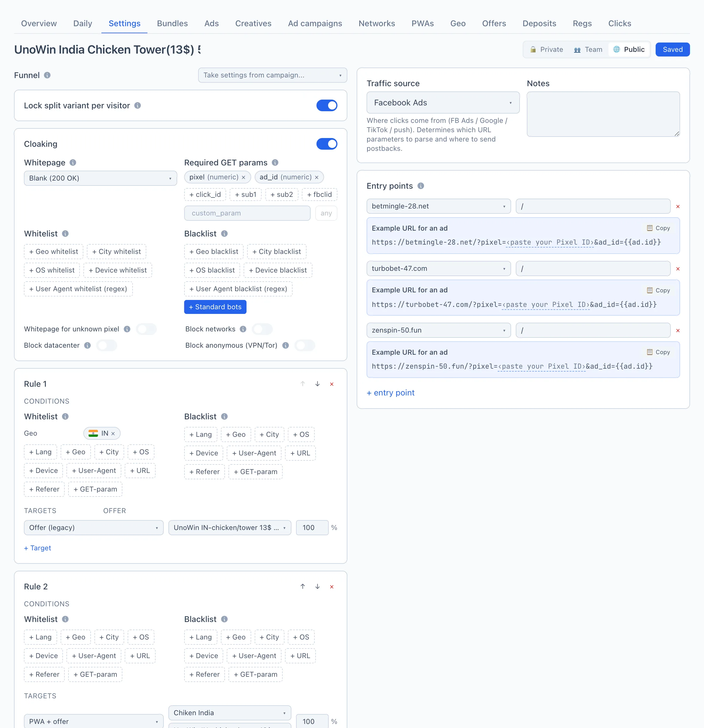Click info icon for Whitepage for unknown pixel
The width and height of the screenshot is (704, 728).
click(x=127, y=329)
